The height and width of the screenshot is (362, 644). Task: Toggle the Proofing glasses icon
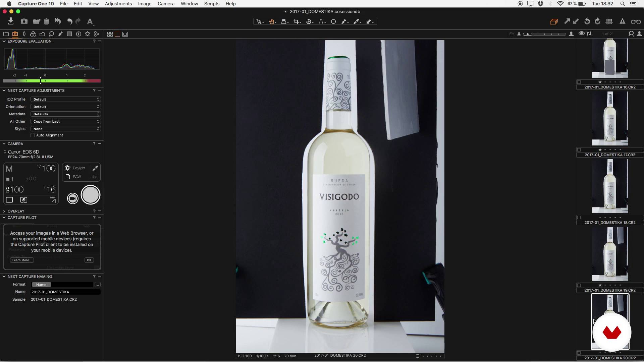636,22
